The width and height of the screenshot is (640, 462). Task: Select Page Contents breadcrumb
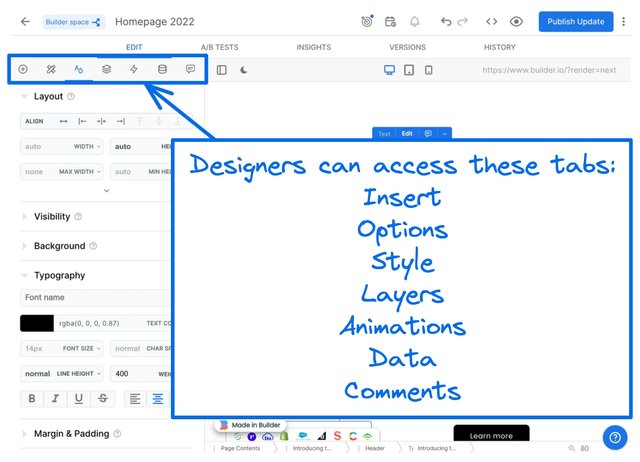[240, 448]
